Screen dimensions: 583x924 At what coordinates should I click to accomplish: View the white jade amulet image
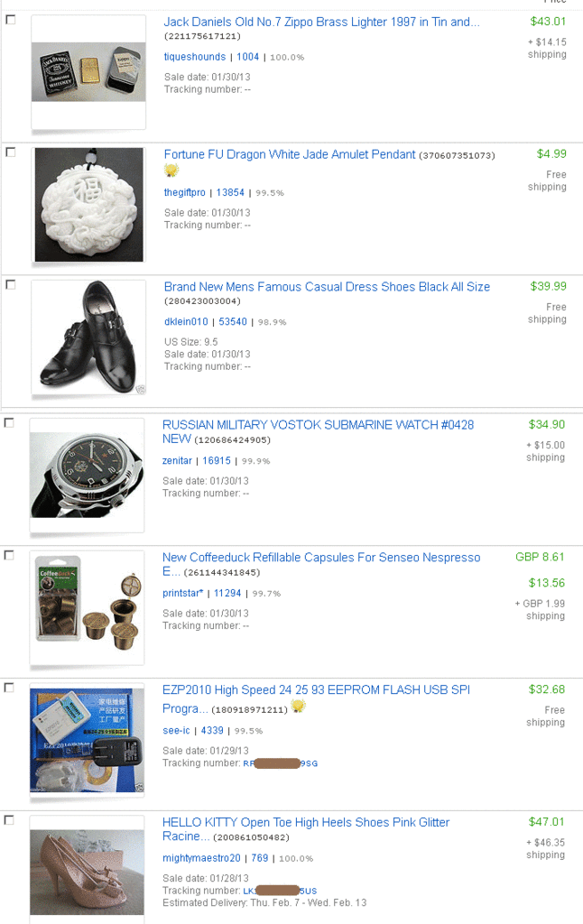coord(89,205)
